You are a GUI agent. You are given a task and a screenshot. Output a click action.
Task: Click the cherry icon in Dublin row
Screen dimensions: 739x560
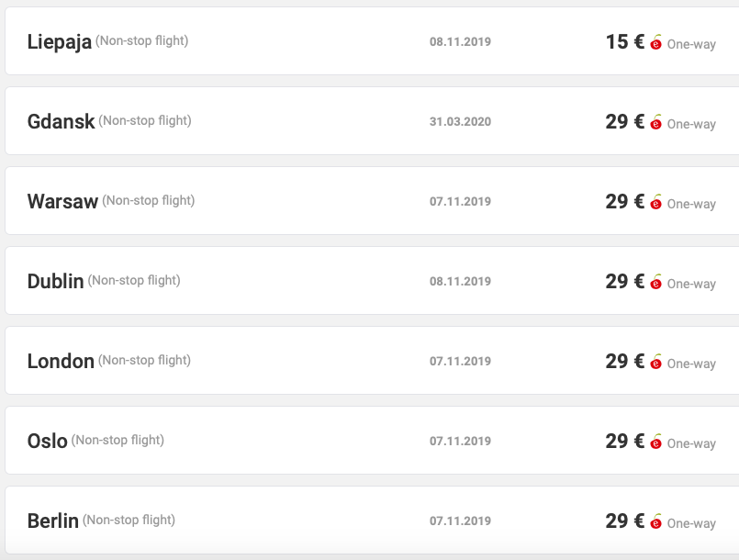coord(656,282)
